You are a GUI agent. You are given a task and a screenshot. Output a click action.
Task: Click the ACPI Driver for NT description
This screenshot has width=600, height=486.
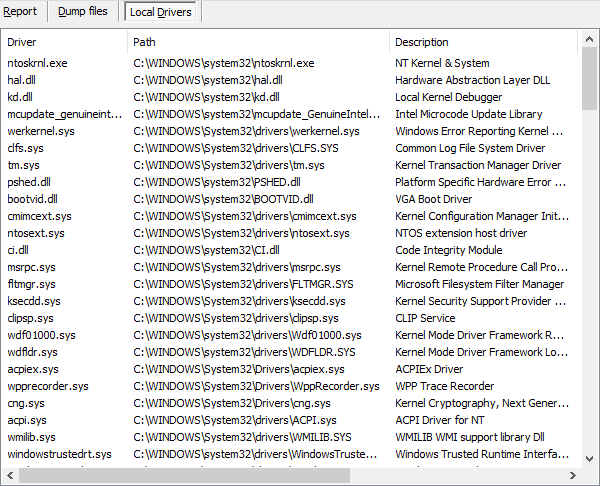click(440, 420)
